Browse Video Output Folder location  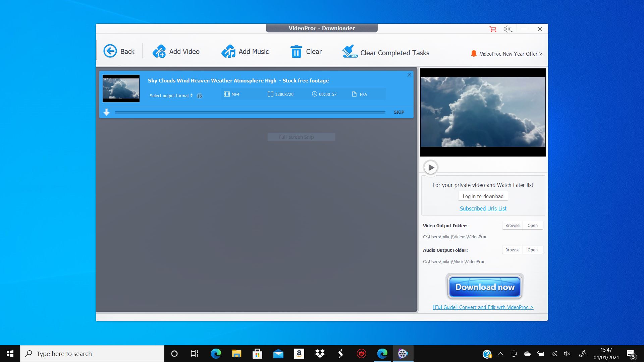pyautogui.click(x=512, y=226)
